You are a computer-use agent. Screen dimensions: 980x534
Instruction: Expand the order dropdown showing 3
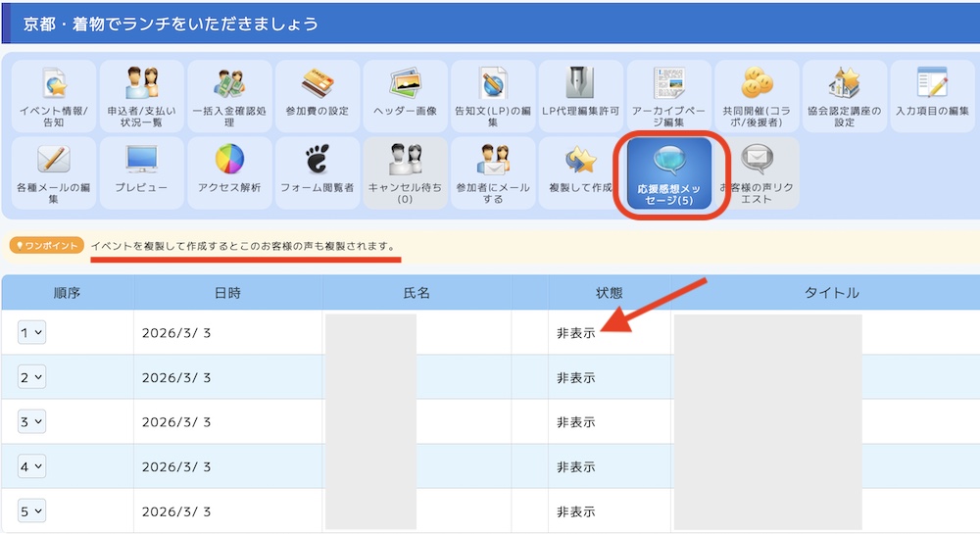pos(31,422)
